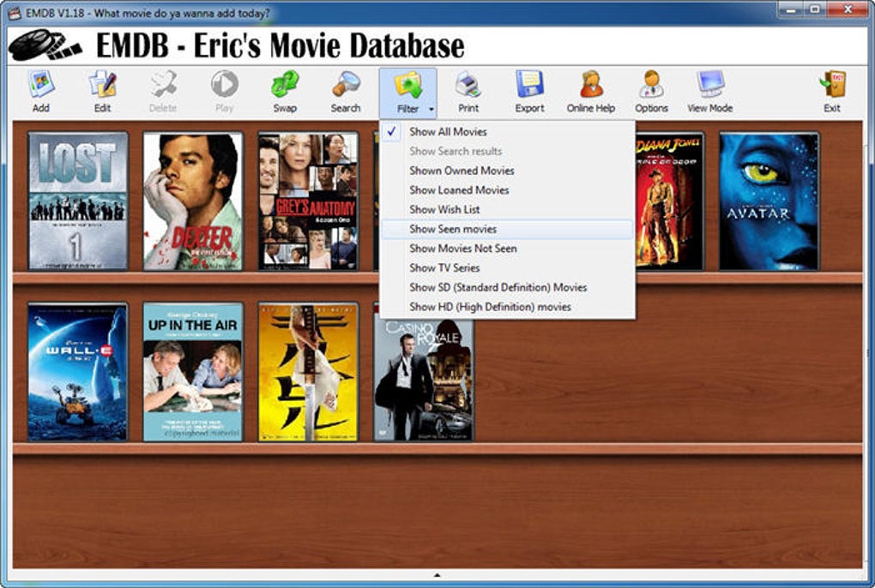Minimize the EMDB window
The height and width of the screenshot is (588, 875).
coord(790,9)
